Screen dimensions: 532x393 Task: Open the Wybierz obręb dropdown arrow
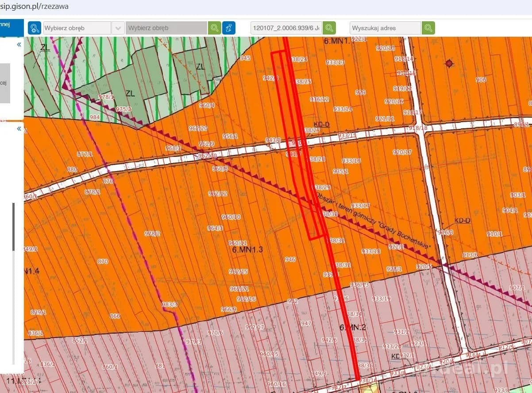[118, 28]
